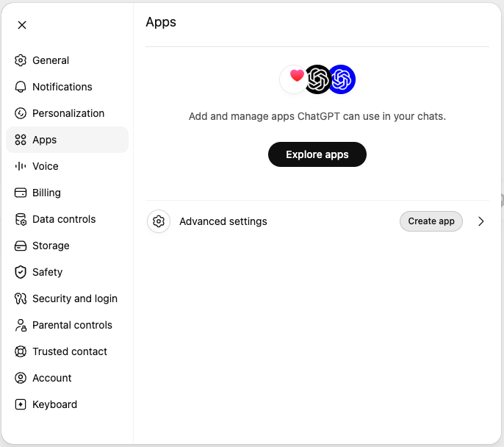View Keyboard settings tab

(x=67, y=404)
